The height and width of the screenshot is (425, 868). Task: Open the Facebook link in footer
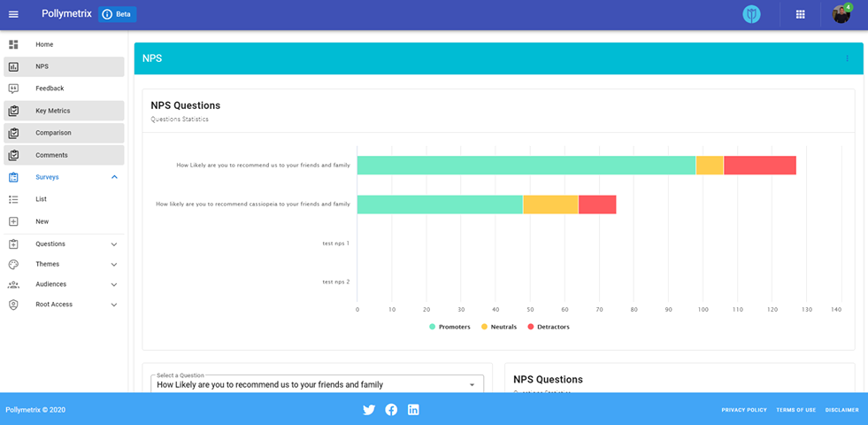click(391, 410)
